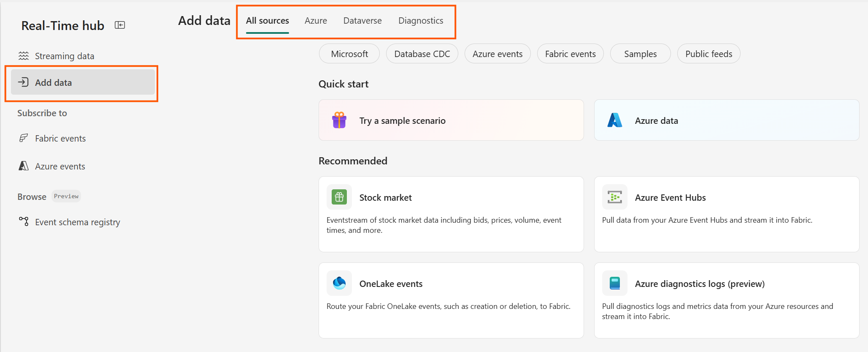Click the Azure events sidebar icon

point(24,166)
